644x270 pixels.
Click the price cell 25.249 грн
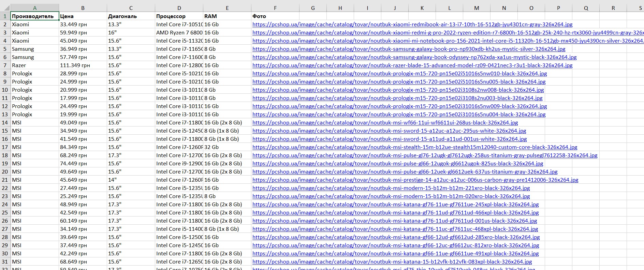coord(83,196)
